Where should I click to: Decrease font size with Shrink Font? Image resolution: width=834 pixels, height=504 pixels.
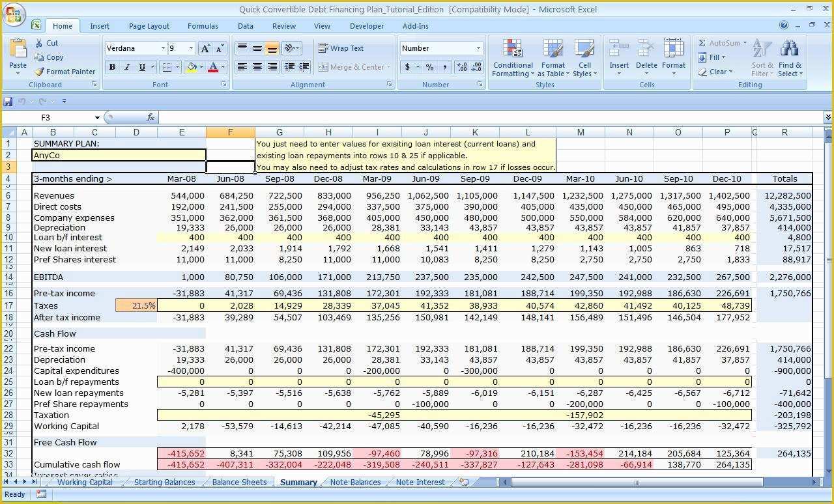pos(220,48)
